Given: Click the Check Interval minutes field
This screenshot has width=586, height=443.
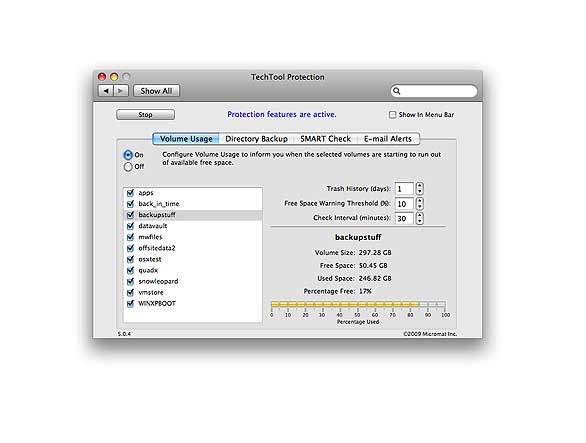Looking at the screenshot, I should click(x=404, y=218).
